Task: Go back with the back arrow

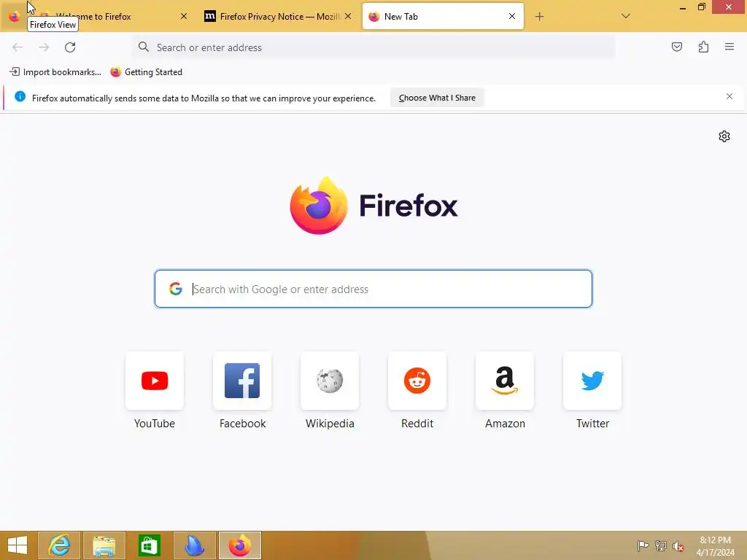Action: tap(18, 47)
